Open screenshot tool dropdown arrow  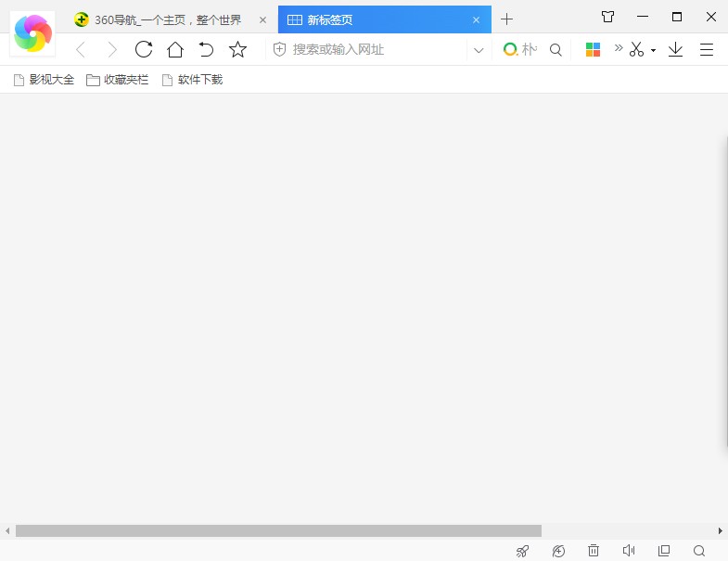click(x=653, y=50)
